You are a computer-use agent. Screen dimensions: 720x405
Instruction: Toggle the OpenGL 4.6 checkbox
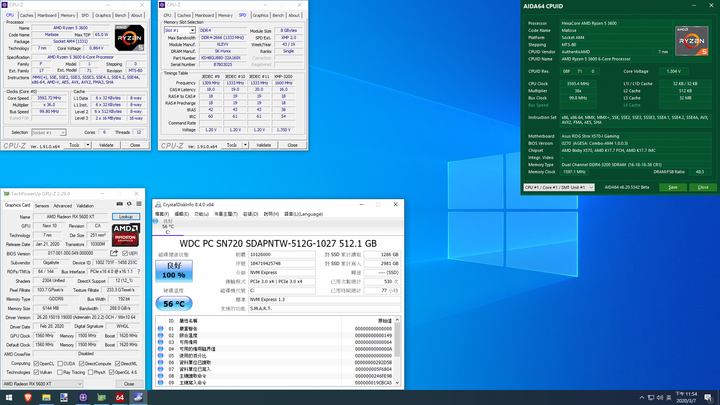111,372
